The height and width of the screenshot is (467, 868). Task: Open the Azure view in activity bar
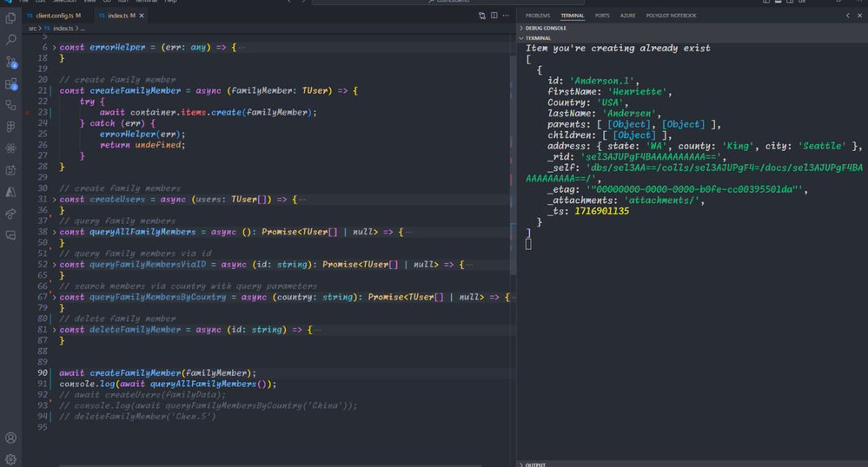[10, 192]
